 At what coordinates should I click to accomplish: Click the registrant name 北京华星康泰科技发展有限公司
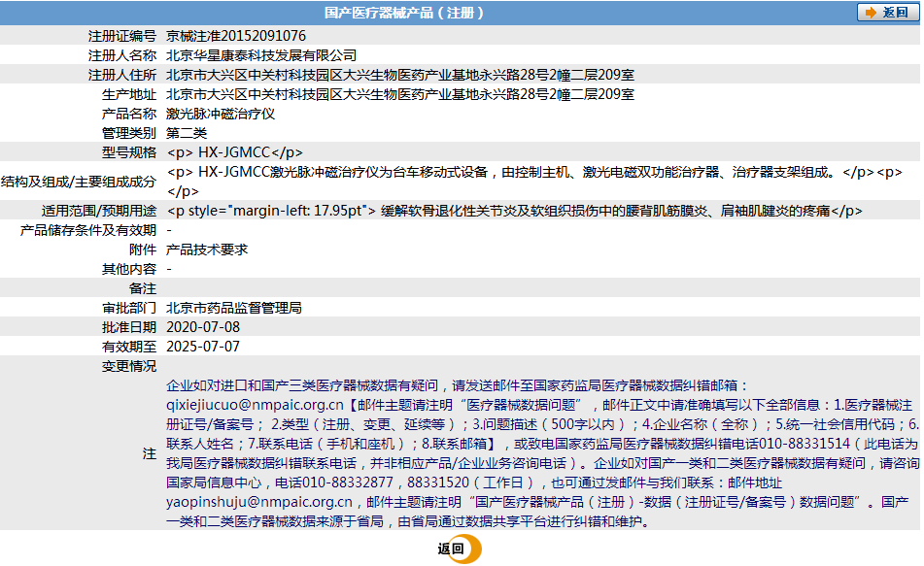(261, 55)
